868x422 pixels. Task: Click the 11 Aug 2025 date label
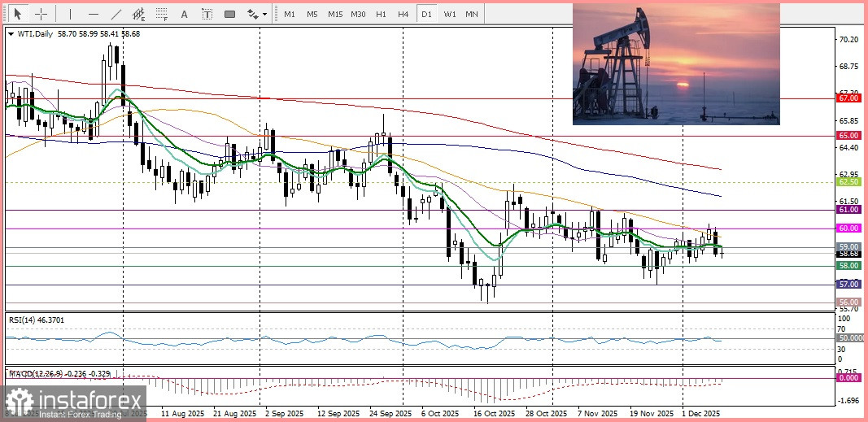(x=182, y=413)
